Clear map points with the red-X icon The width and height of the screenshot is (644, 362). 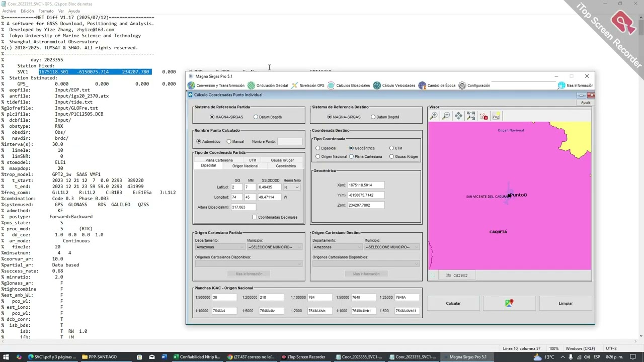coord(484,116)
